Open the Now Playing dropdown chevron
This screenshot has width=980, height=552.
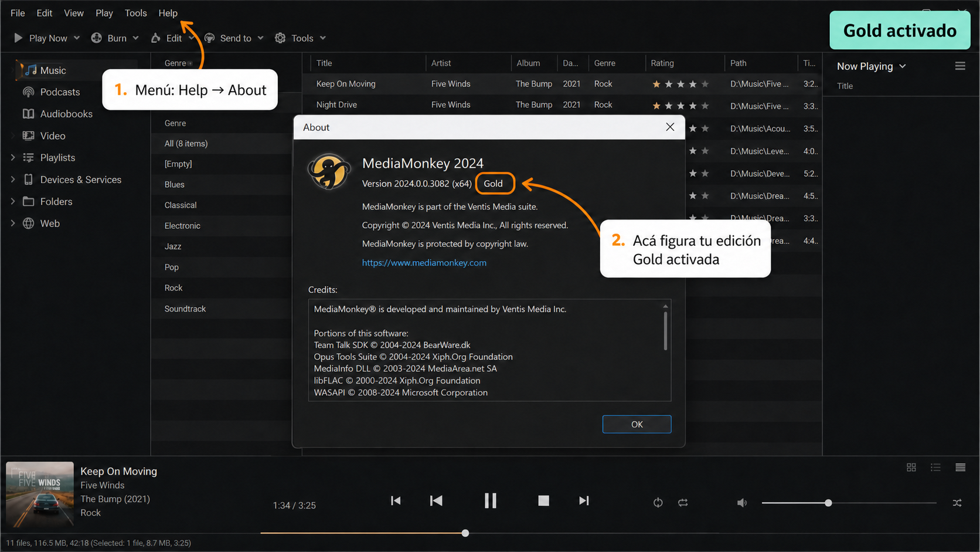[903, 66]
